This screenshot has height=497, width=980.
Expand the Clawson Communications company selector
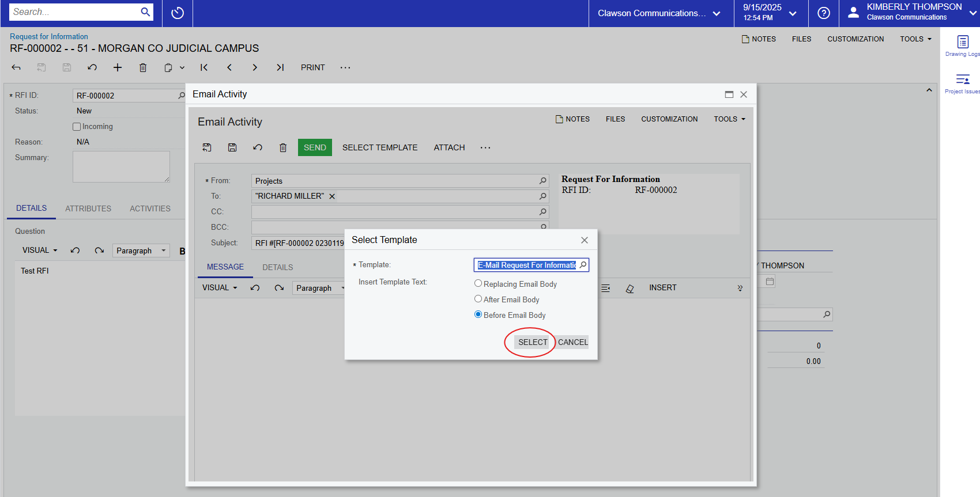click(x=659, y=13)
